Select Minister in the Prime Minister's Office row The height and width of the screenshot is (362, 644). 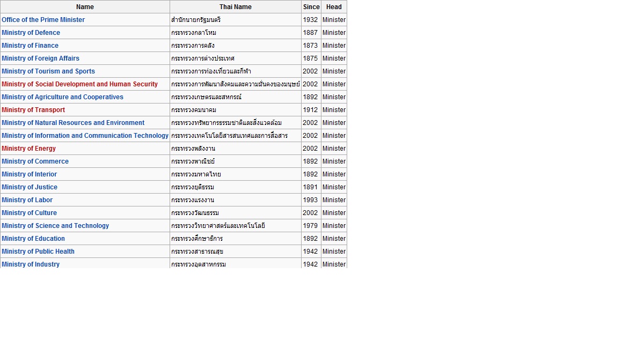[334, 20]
